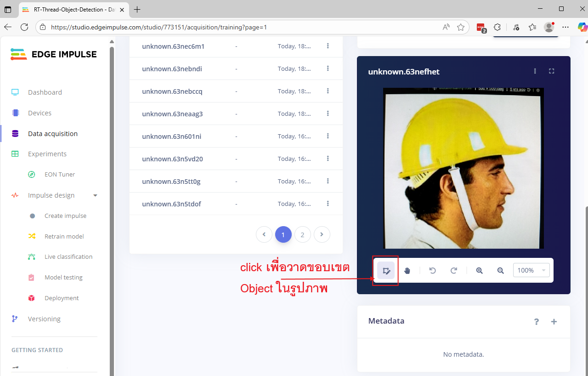Click the bounding box labeling tool icon

click(386, 271)
